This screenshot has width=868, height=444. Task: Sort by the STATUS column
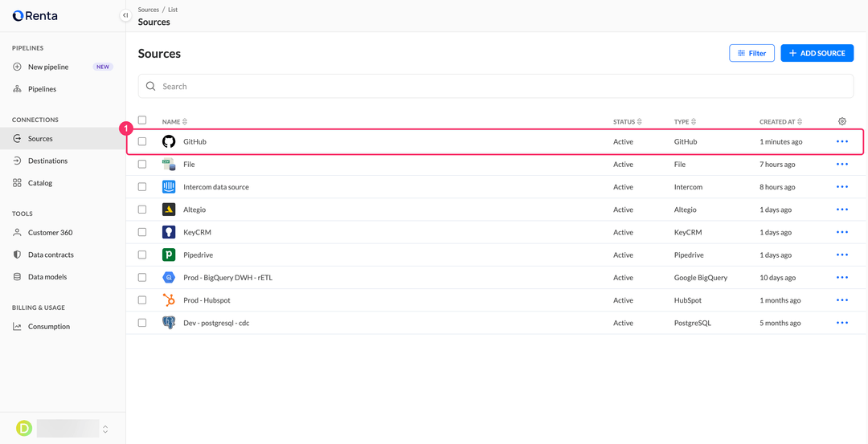(x=627, y=122)
